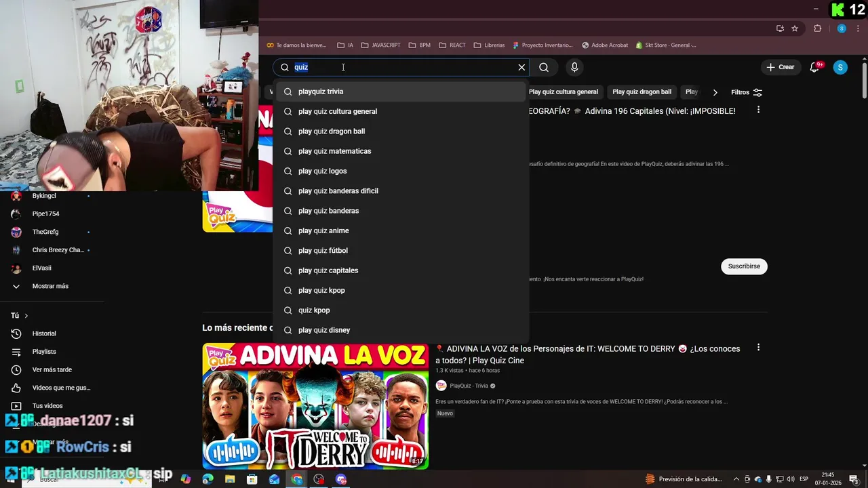Choose suggestion 'play quiz matematicas'
This screenshot has width=868, height=488.
(401, 151)
